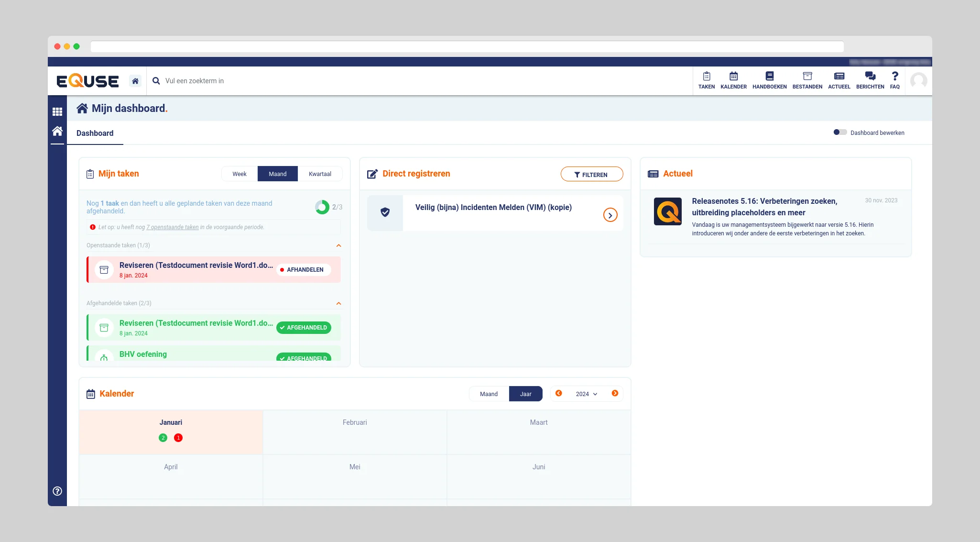Select Kwartaal in Mijn taken
Viewport: 980px width, 542px height.
click(x=320, y=174)
